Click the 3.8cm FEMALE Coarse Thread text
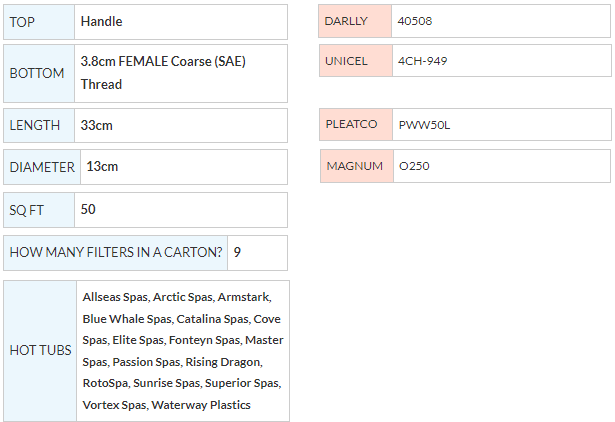 (x=162, y=73)
